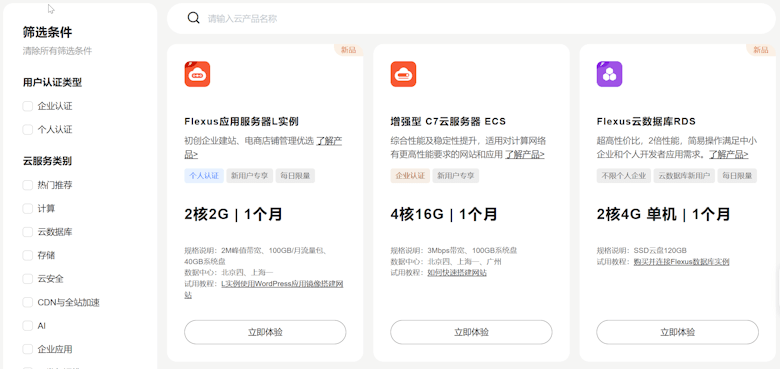Open the 如何快速搭建网站 tutorial link

click(457, 273)
